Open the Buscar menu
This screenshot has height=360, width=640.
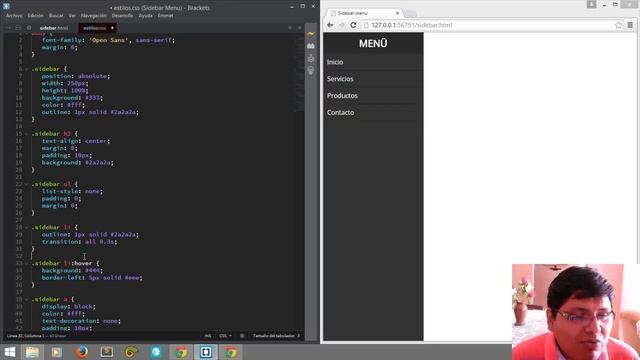(56, 16)
